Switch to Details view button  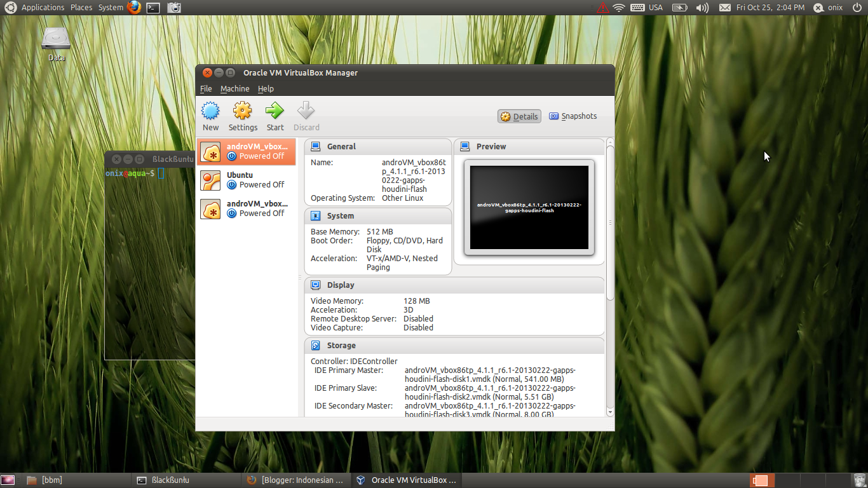[519, 116]
